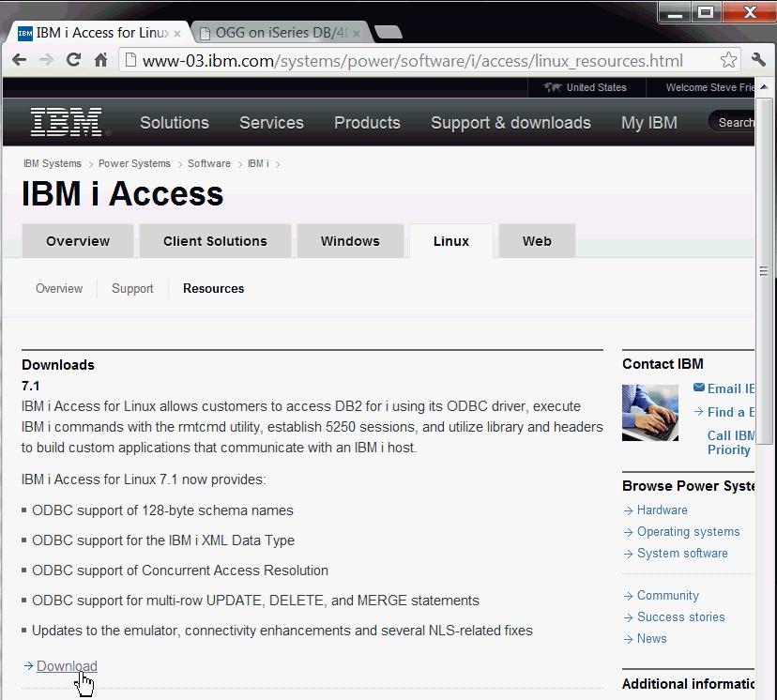Go to Software breadcrumb
This screenshot has width=777, height=700.
[209, 163]
